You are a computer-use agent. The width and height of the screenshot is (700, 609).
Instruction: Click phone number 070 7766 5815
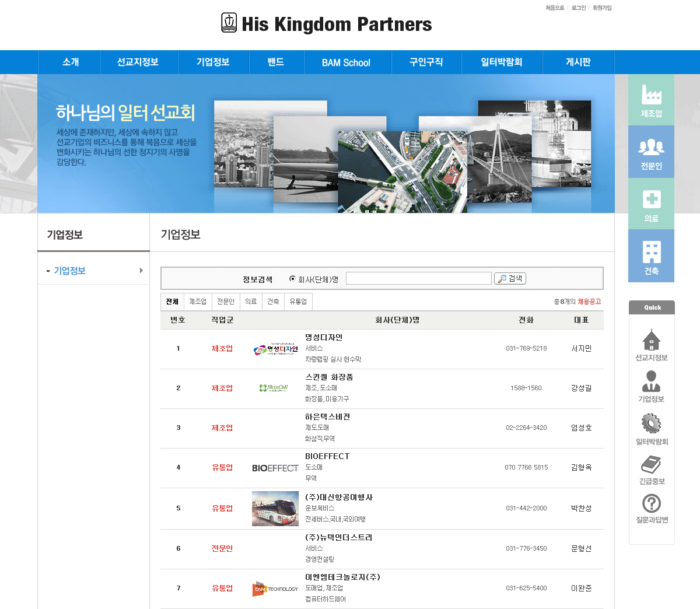526,468
